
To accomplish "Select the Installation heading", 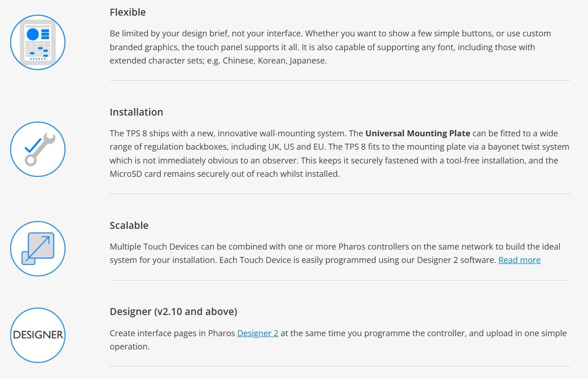I will pyautogui.click(x=136, y=112).
